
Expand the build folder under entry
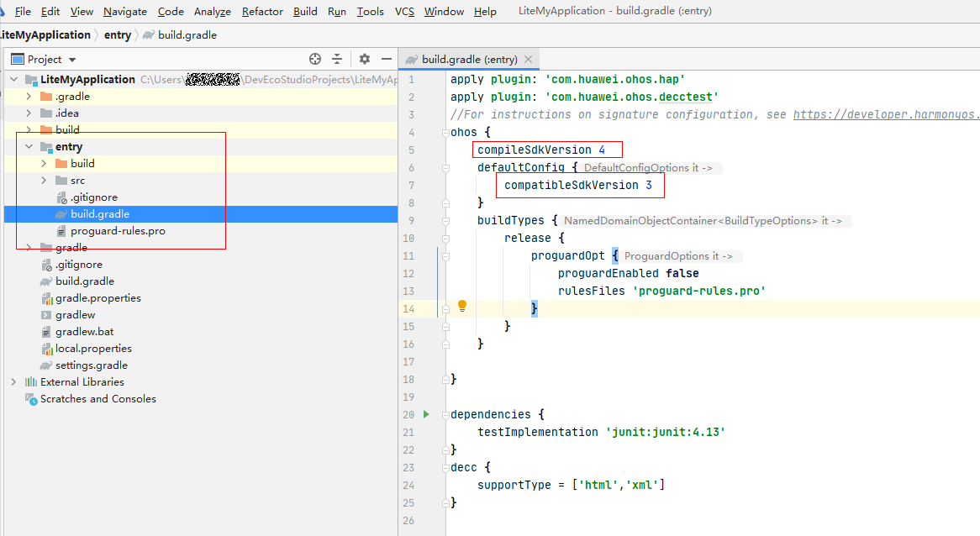coord(44,164)
